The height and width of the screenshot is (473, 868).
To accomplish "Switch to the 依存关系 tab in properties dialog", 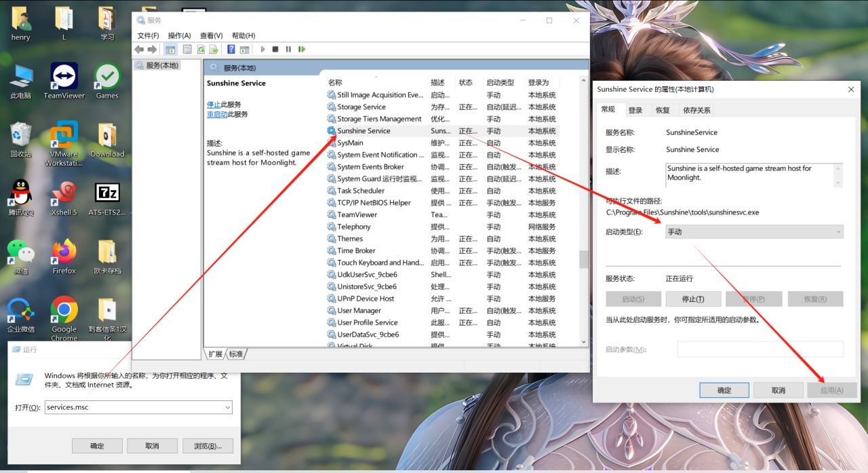I will pos(696,110).
